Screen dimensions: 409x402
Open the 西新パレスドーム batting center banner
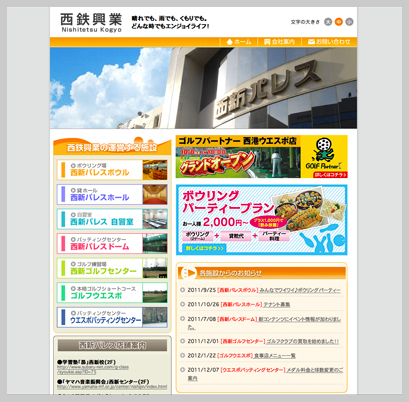click(x=112, y=243)
